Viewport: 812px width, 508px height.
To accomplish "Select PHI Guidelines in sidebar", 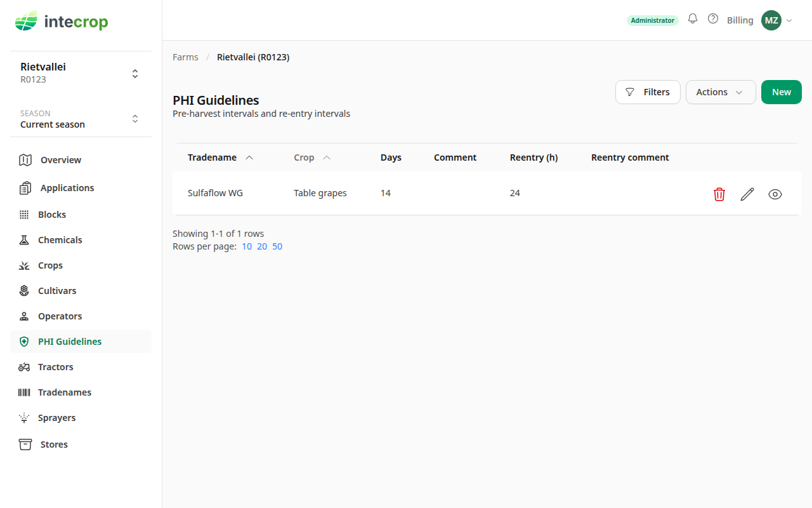I will coord(81,342).
